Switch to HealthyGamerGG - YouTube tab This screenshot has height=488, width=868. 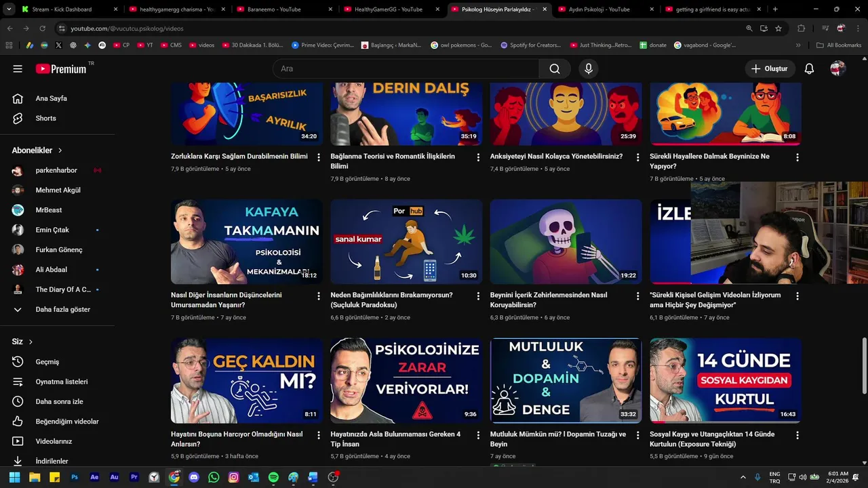[x=391, y=9]
